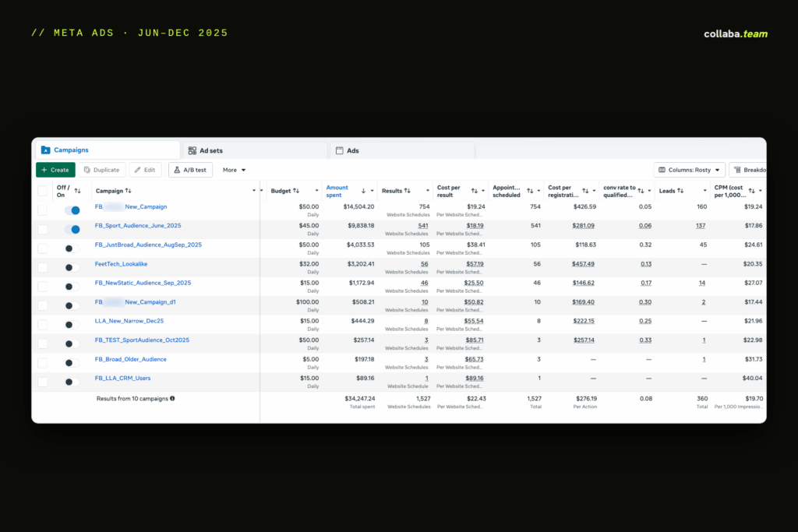Sort by Amount spent arrow icon
The height and width of the screenshot is (532, 798).
(363, 191)
